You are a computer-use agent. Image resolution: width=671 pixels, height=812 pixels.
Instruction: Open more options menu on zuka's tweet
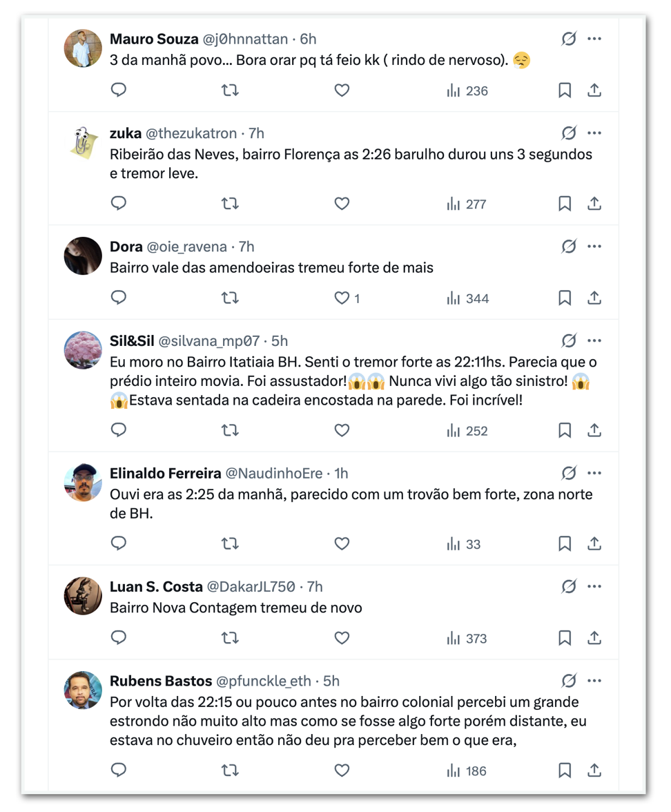(x=594, y=133)
